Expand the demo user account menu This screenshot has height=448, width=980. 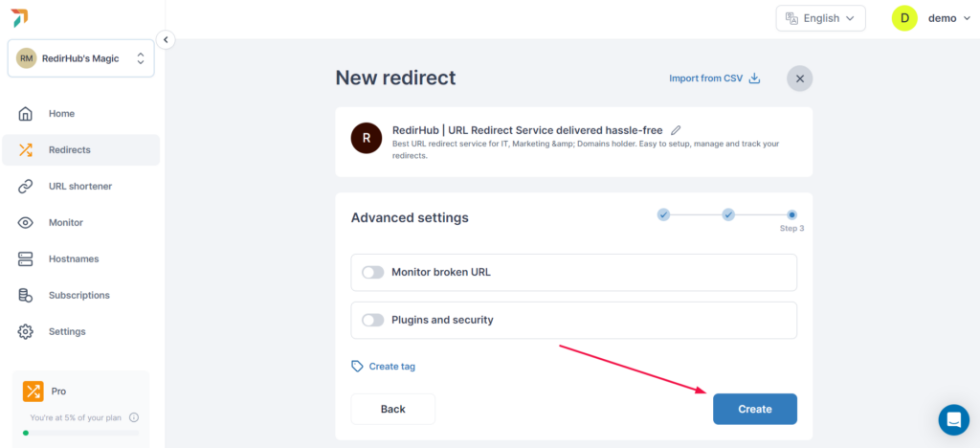[931, 18]
